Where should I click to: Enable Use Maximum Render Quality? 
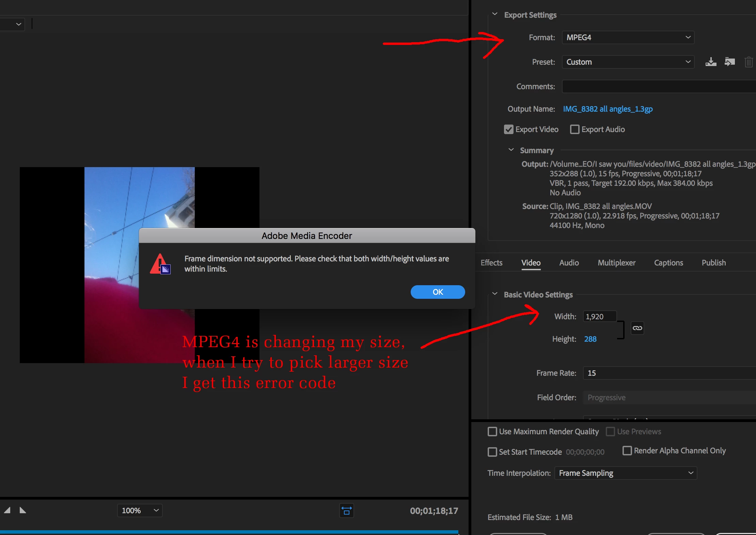coord(492,432)
